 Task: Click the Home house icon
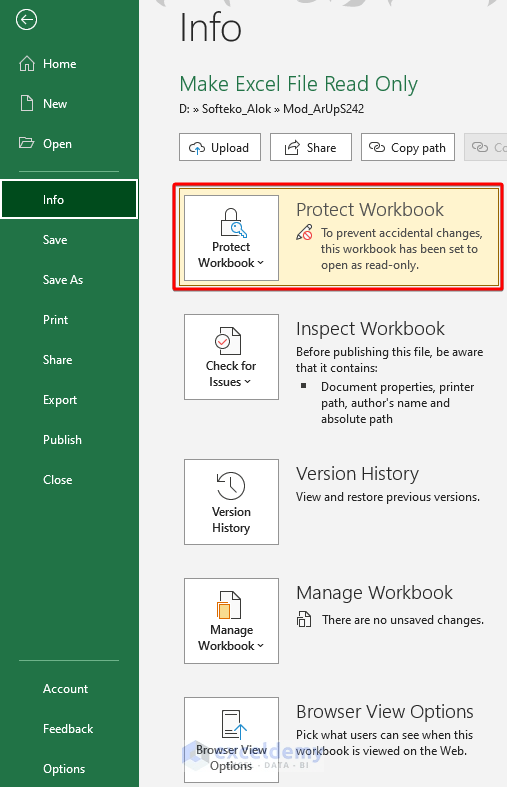[x=27, y=64]
